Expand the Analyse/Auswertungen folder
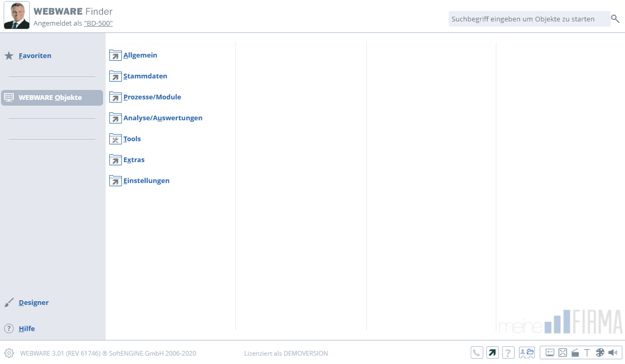The width and height of the screenshot is (625, 364). pos(163,118)
